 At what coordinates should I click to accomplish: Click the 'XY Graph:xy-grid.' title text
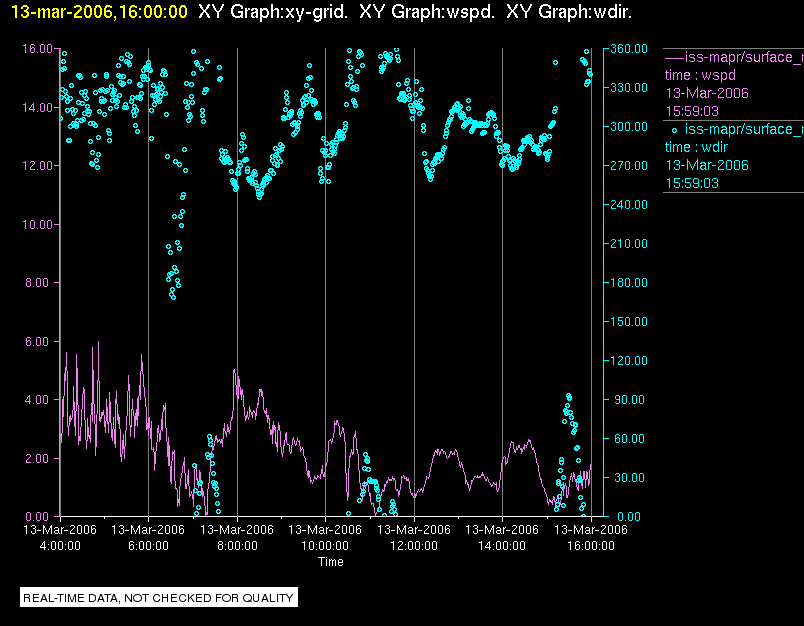[272, 12]
